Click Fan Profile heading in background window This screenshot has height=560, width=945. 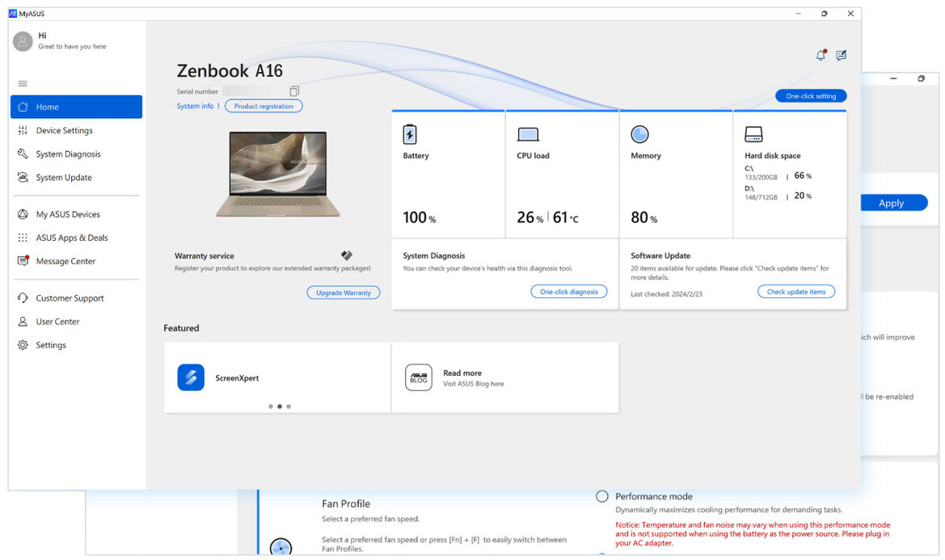346,503
